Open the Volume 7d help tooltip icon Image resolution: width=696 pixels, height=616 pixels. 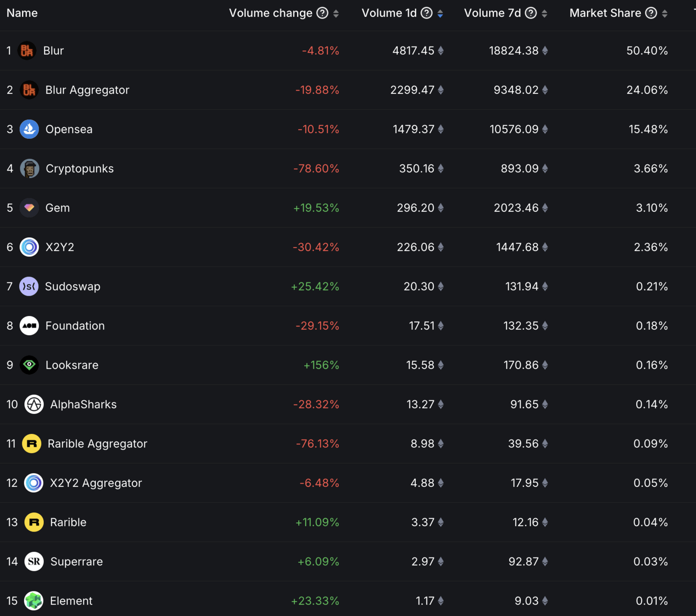[531, 13]
